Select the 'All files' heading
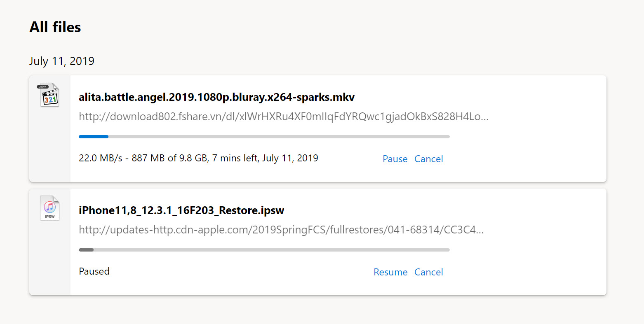This screenshot has height=324, width=644. tap(55, 27)
